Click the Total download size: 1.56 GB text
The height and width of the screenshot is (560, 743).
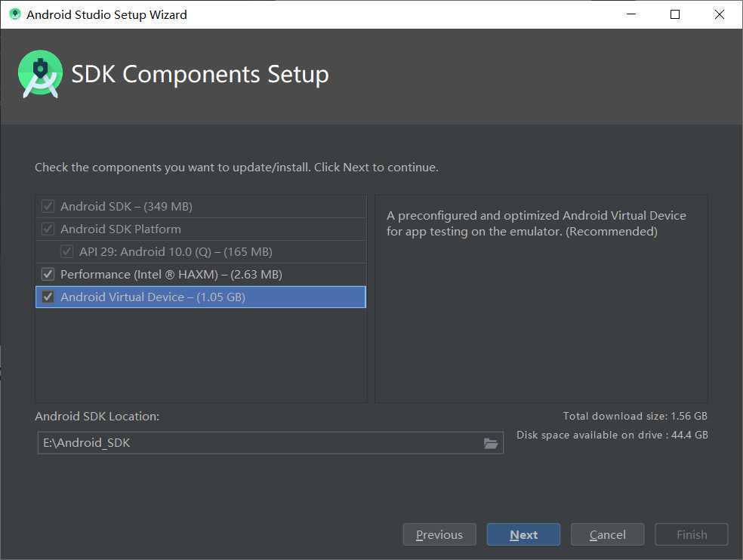[x=635, y=416]
